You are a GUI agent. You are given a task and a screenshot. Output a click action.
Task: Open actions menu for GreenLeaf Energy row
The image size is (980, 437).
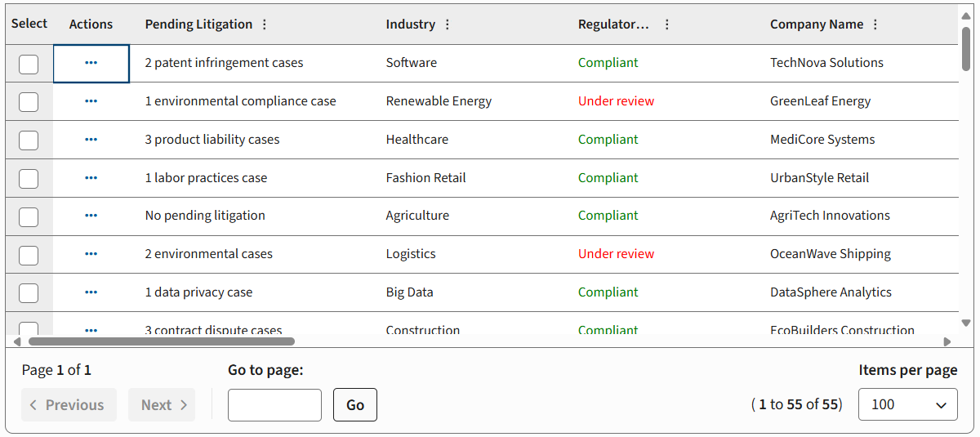(91, 101)
